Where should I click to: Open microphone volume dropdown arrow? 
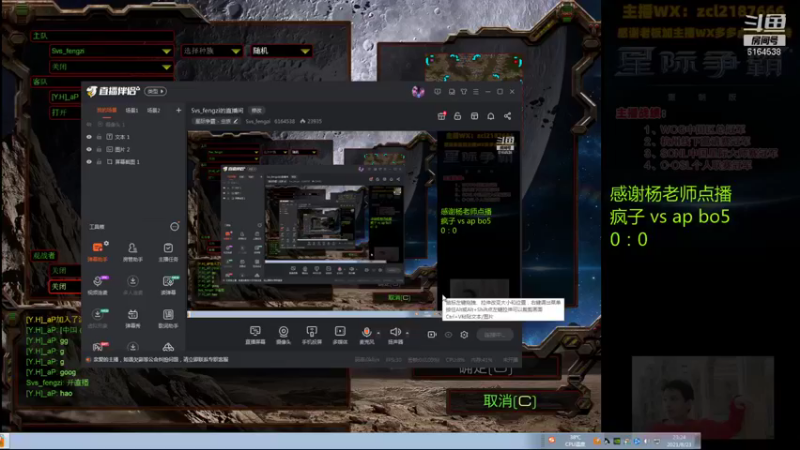pos(378,333)
